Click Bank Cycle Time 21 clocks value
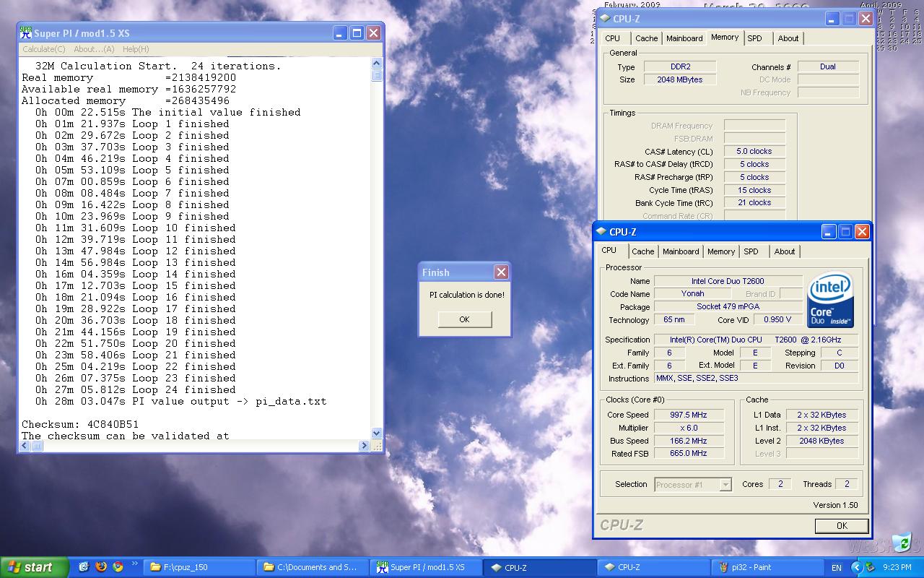Image resolution: width=924 pixels, height=578 pixels. tap(754, 203)
